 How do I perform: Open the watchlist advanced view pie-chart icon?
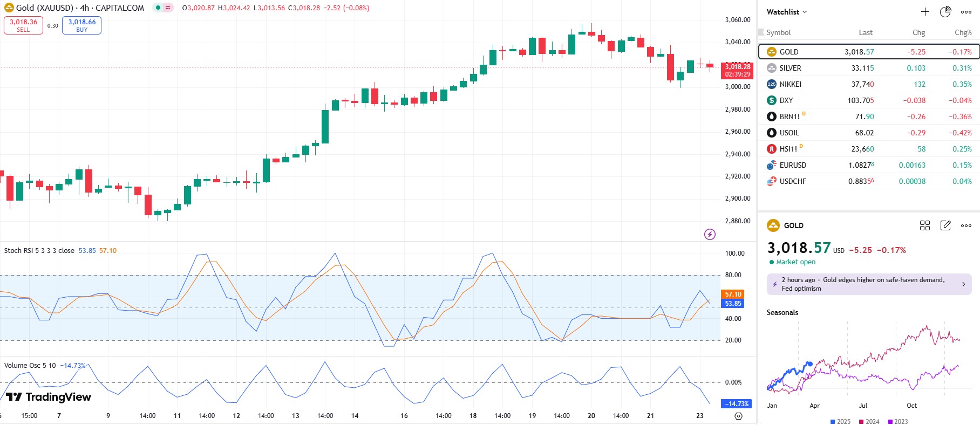pos(945,12)
